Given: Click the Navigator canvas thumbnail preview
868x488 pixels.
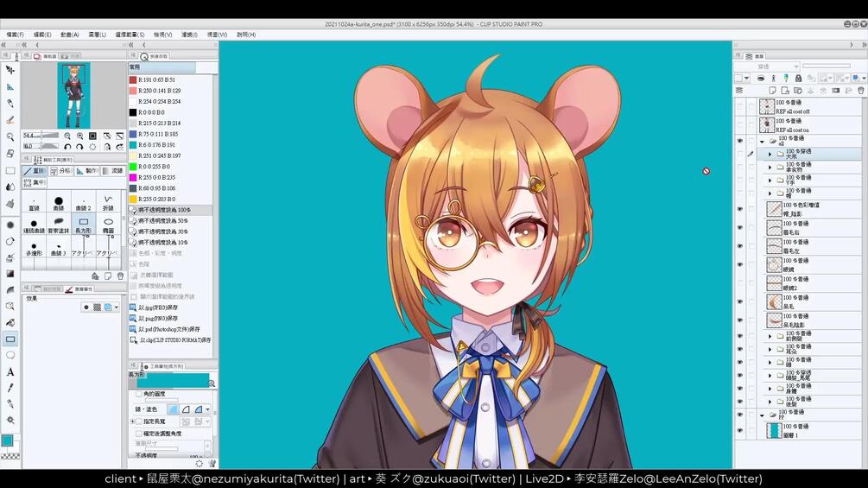Looking at the screenshot, I should click(73, 95).
